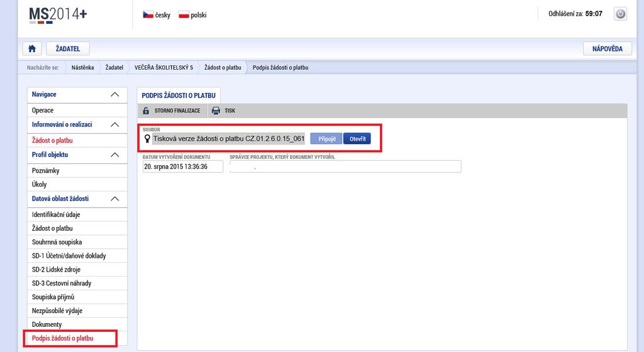
Task: Open NÁPOVĚDA help
Action: tap(607, 48)
